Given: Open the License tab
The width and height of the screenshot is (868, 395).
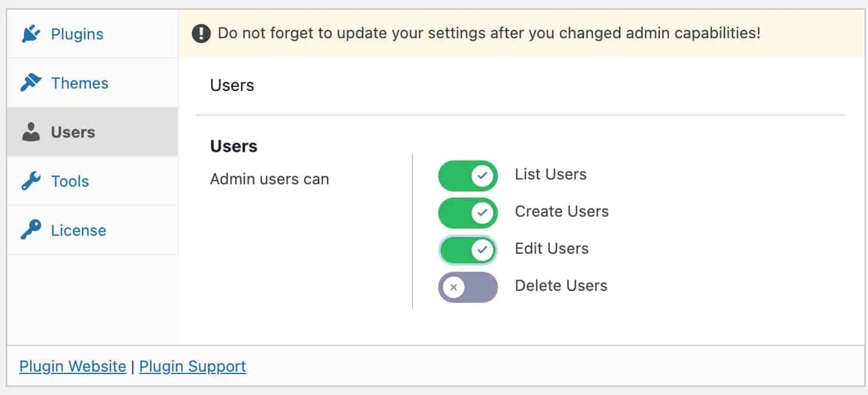Looking at the screenshot, I should pos(93,230).
